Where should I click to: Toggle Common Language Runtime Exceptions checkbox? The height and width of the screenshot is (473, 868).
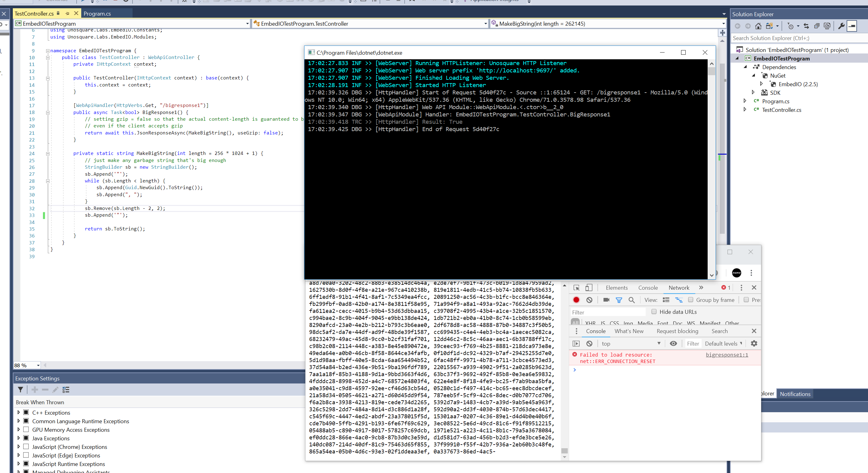coord(26,421)
